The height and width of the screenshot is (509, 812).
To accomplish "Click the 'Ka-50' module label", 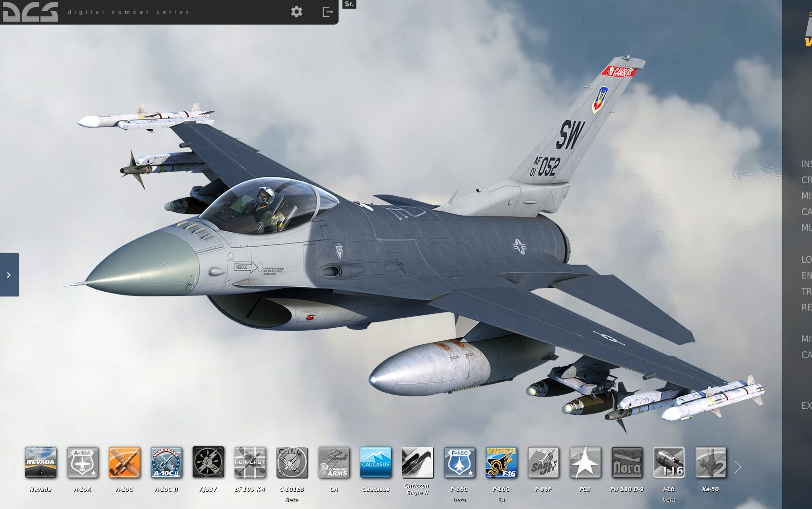I will [710, 489].
